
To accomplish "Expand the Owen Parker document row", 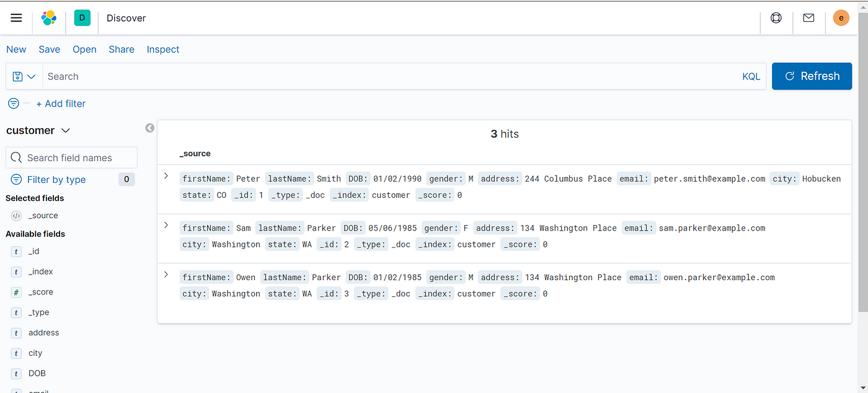I will [166, 275].
